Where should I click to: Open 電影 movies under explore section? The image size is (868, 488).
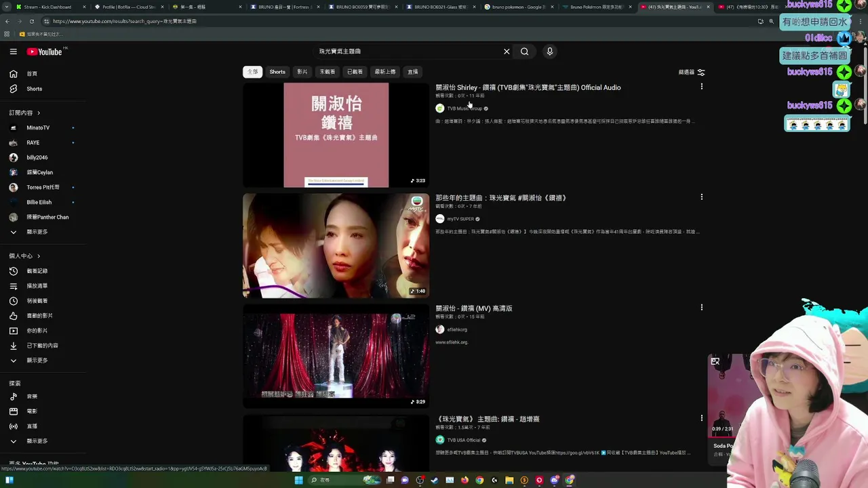(x=23, y=411)
